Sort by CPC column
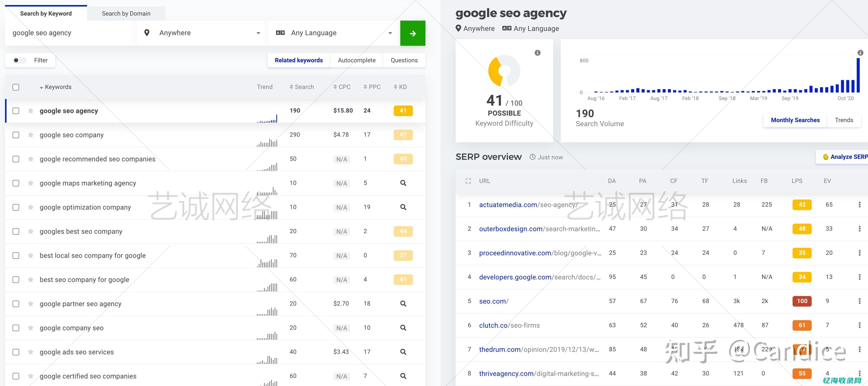This screenshot has width=868, height=386. (x=342, y=87)
